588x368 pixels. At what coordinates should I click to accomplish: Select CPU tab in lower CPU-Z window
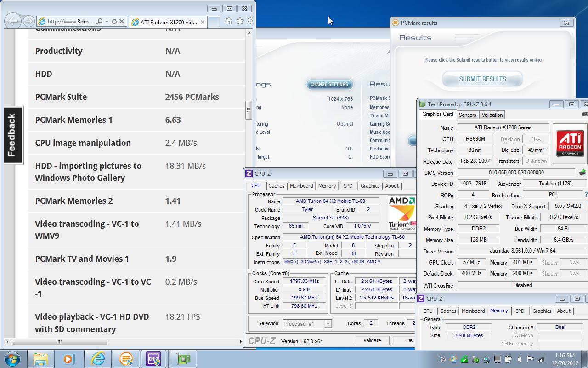click(428, 311)
